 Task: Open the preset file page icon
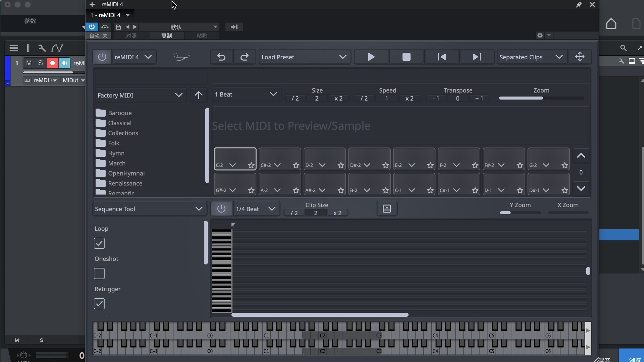[x=118, y=27]
